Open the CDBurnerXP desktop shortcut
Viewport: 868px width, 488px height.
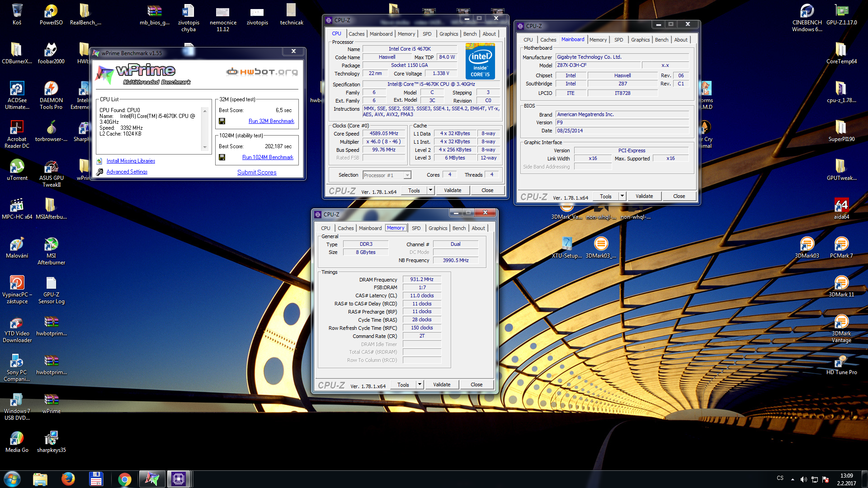(x=17, y=53)
